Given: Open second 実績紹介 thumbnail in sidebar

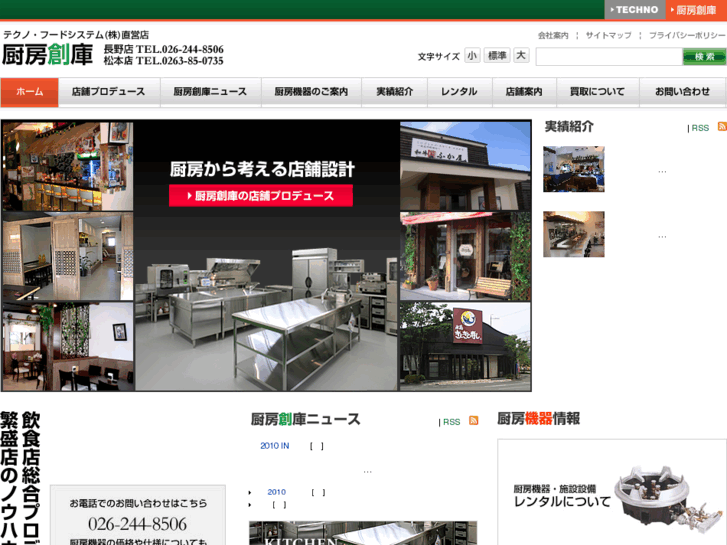Looking at the screenshot, I should (x=574, y=234).
